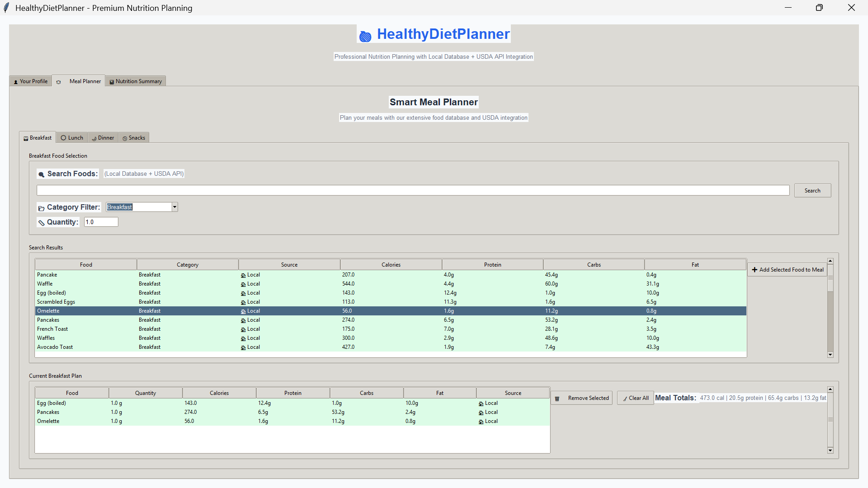Click the magnifier icon beside Search Foods
The image size is (868, 488).
coord(42,174)
